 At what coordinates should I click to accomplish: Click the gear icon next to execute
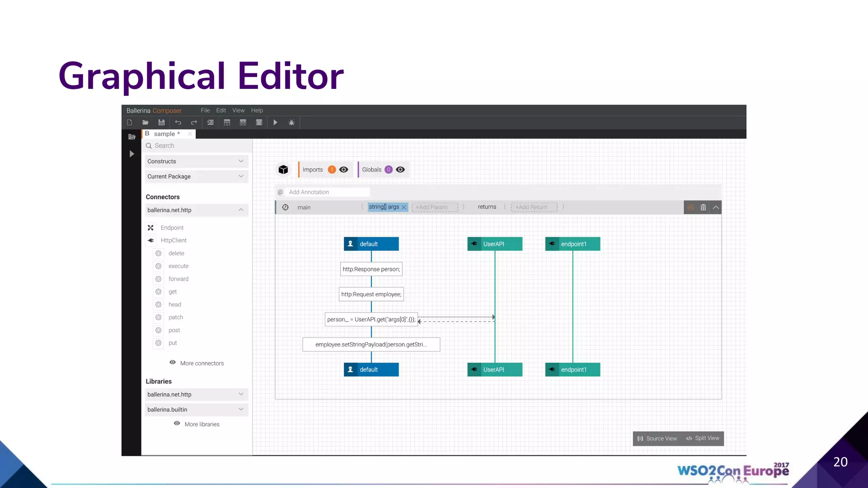158,266
